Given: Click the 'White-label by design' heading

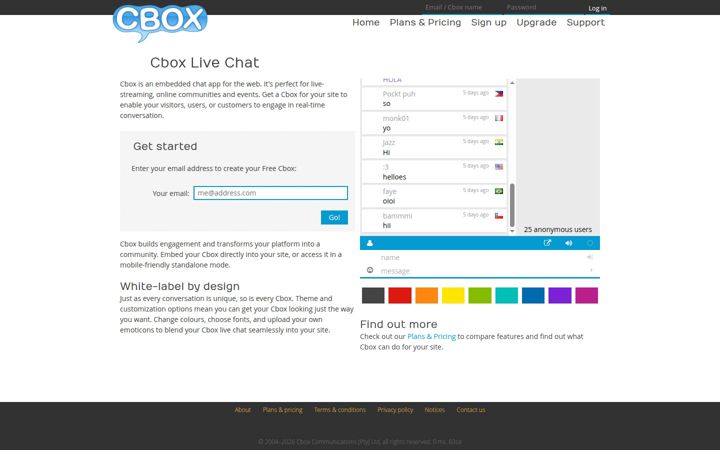Looking at the screenshot, I should point(180,286).
